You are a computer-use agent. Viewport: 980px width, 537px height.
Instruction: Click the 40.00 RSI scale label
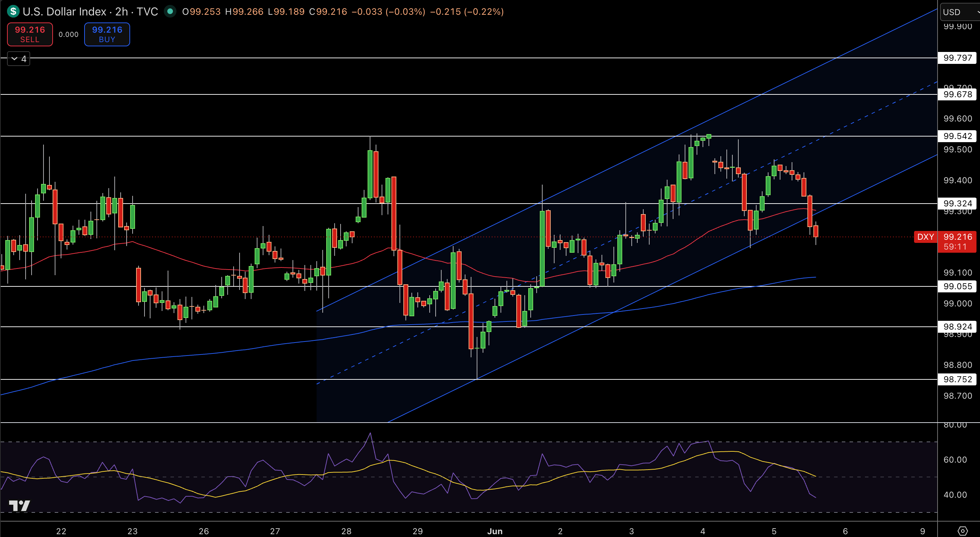tap(955, 495)
